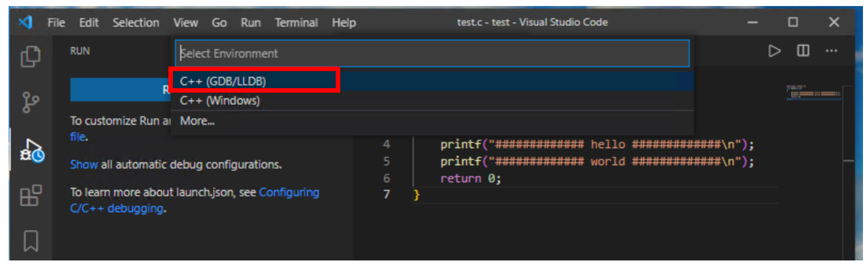Click line number 4 in gutter
This screenshot has height=267, width=868.
tap(386, 145)
